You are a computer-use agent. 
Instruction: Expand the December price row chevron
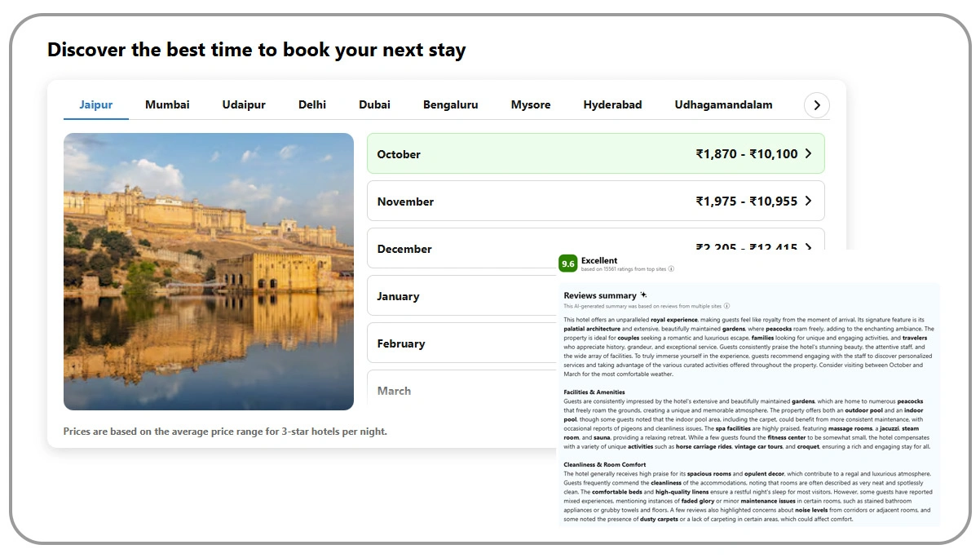point(809,248)
